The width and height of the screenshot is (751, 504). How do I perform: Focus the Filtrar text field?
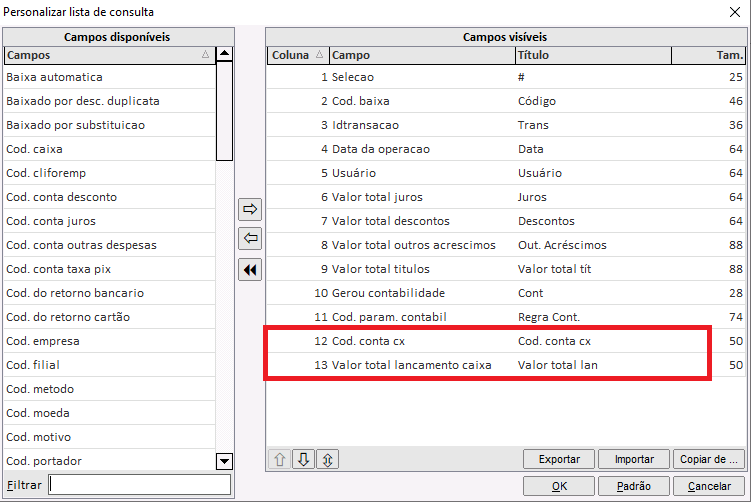coord(139,485)
